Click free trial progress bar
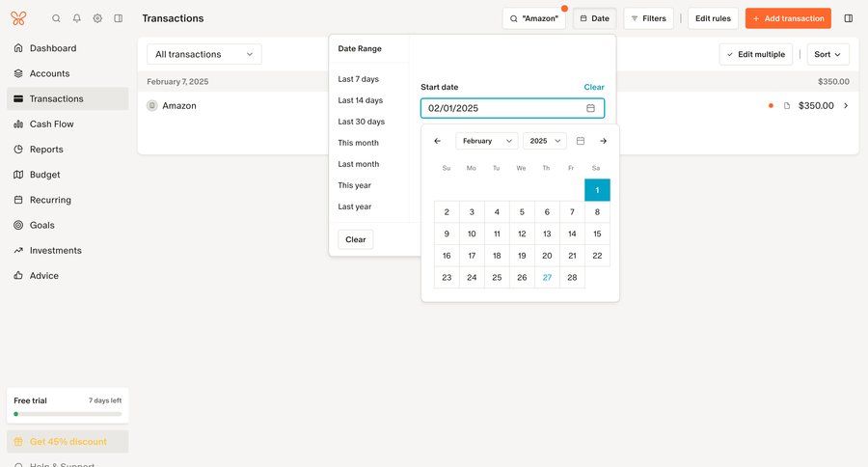The image size is (868, 467). 68,414
